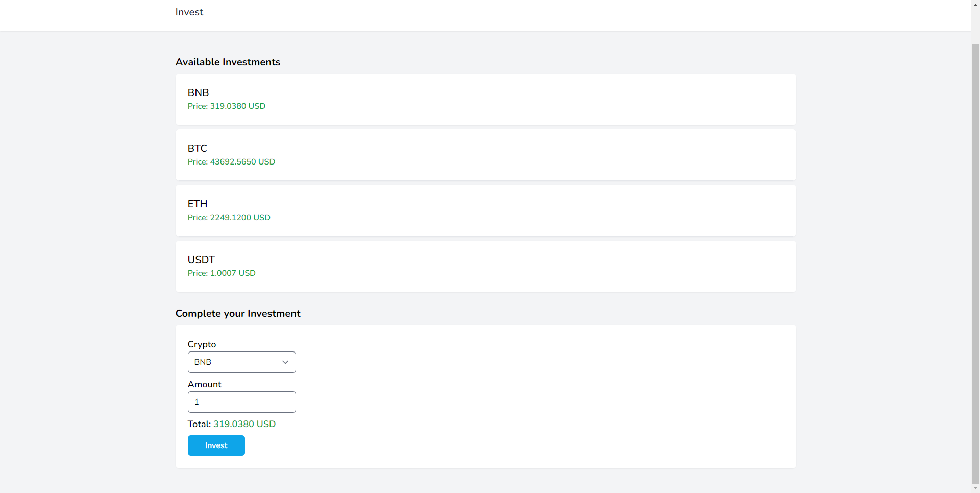
Task: Click ETH price 2249.1200 USD
Action: pos(229,218)
